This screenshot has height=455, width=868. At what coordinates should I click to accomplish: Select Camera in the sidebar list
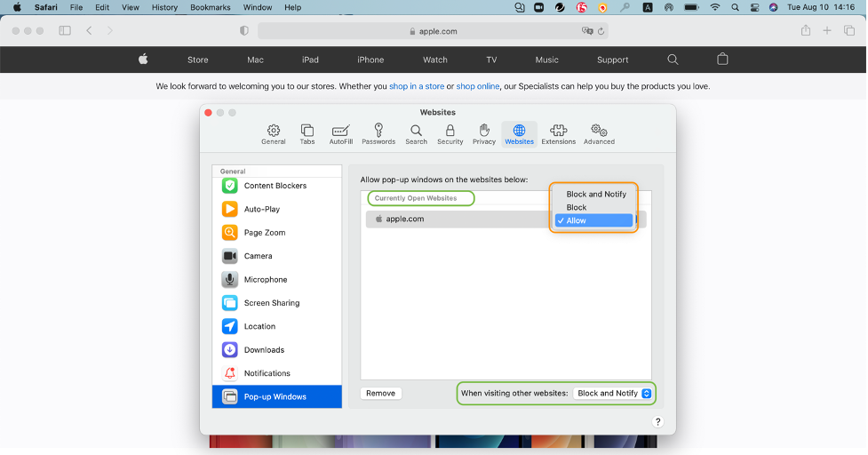pyautogui.click(x=258, y=256)
